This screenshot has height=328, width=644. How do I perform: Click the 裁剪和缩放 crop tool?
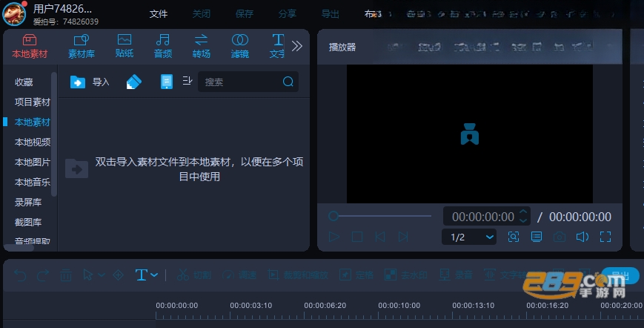coord(298,275)
